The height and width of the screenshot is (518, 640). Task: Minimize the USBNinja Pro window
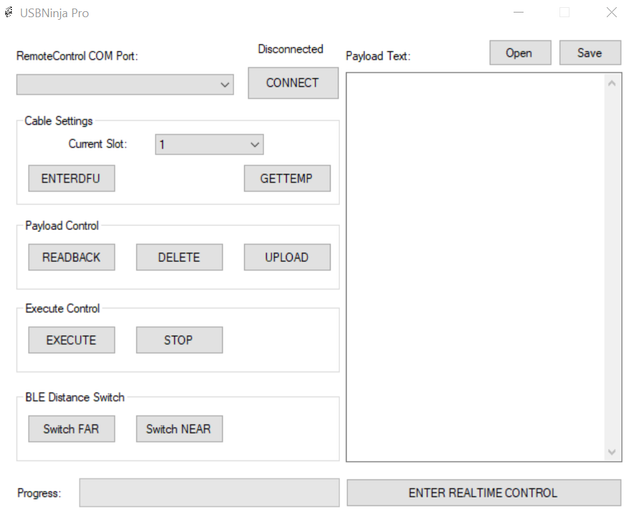(518, 13)
